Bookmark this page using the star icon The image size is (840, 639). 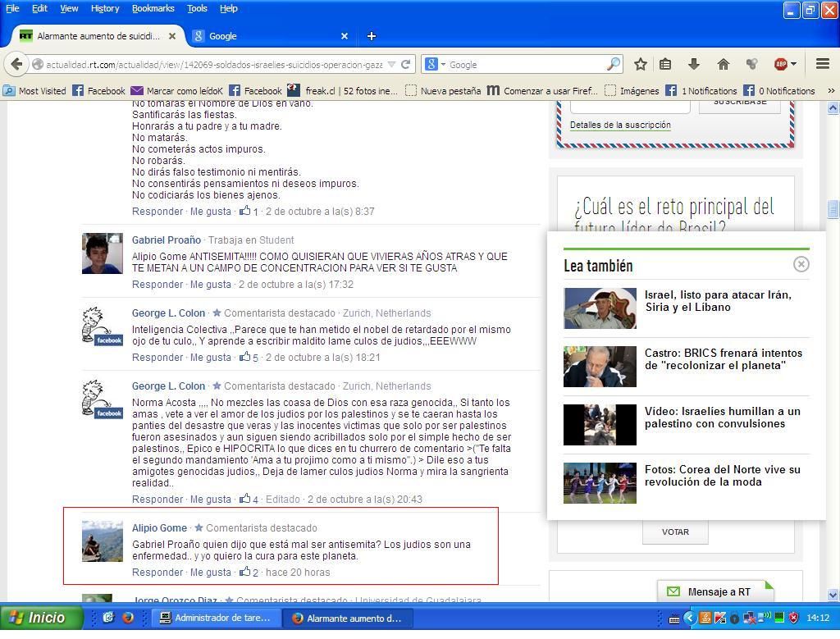point(640,63)
